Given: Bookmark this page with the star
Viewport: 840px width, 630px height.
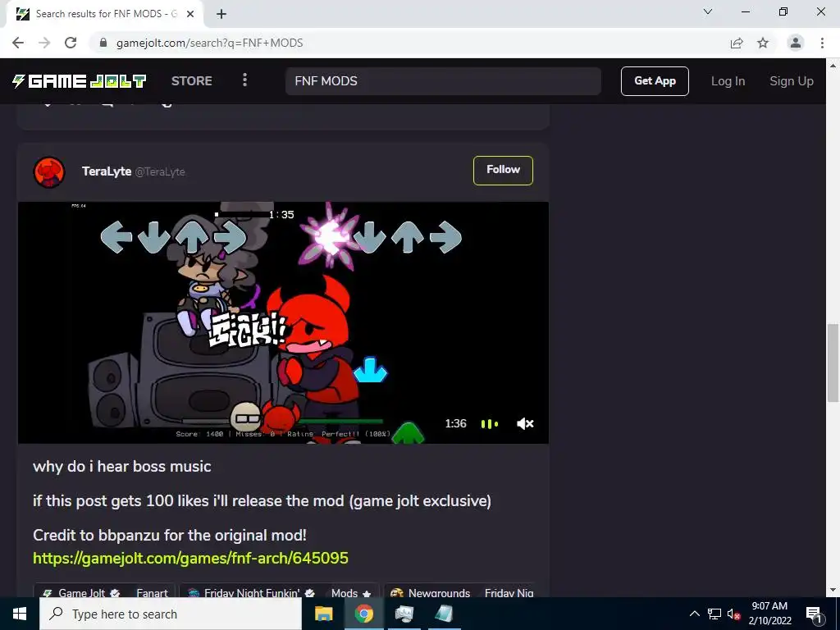Looking at the screenshot, I should pyautogui.click(x=763, y=43).
